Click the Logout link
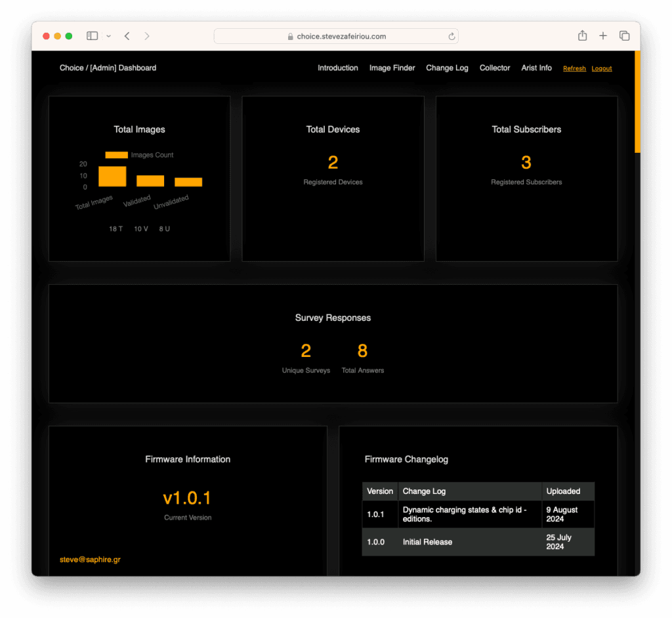 point(602,69)
